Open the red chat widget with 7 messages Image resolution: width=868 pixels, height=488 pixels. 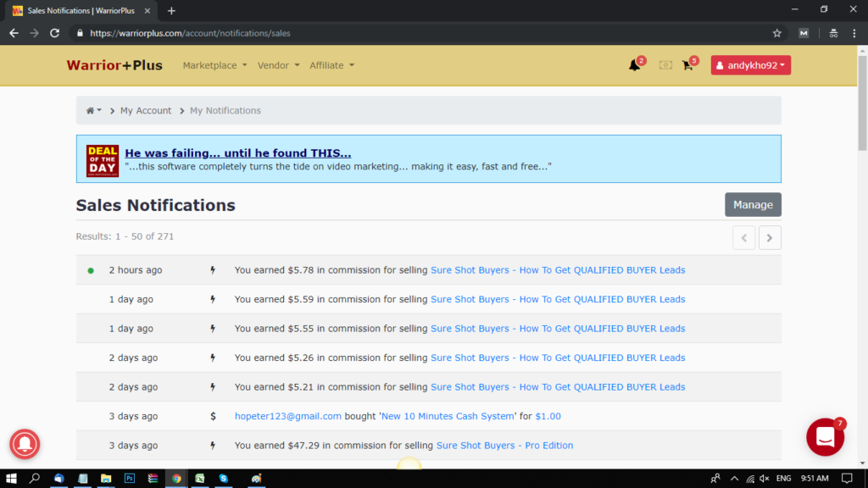(x=825, y=437)
